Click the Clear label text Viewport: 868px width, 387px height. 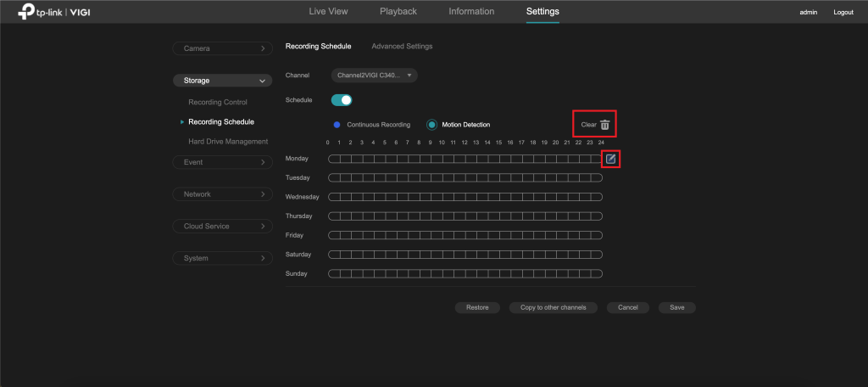pos(588,125)
